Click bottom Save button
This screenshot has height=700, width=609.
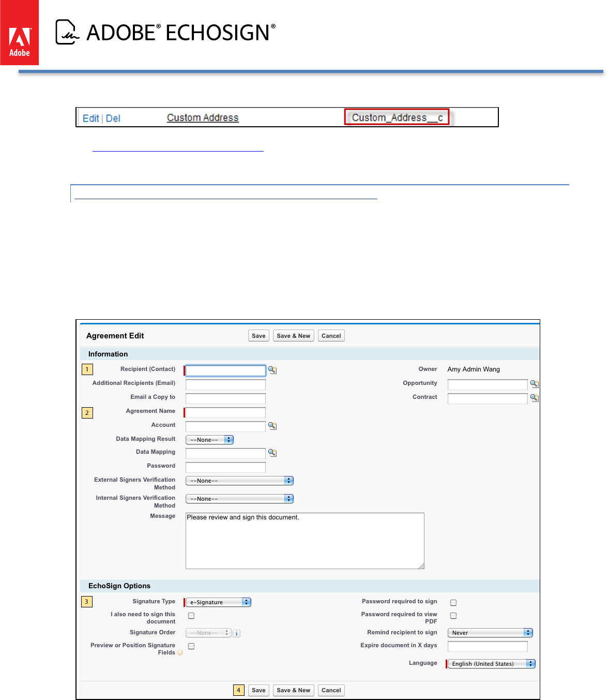258,690
